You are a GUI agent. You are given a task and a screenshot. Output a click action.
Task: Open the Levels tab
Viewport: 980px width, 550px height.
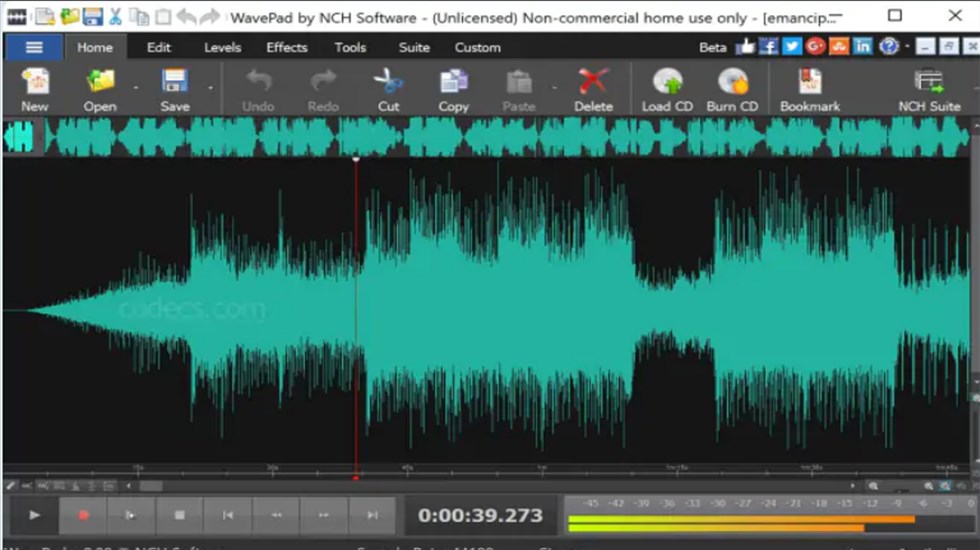pos(222,48)
